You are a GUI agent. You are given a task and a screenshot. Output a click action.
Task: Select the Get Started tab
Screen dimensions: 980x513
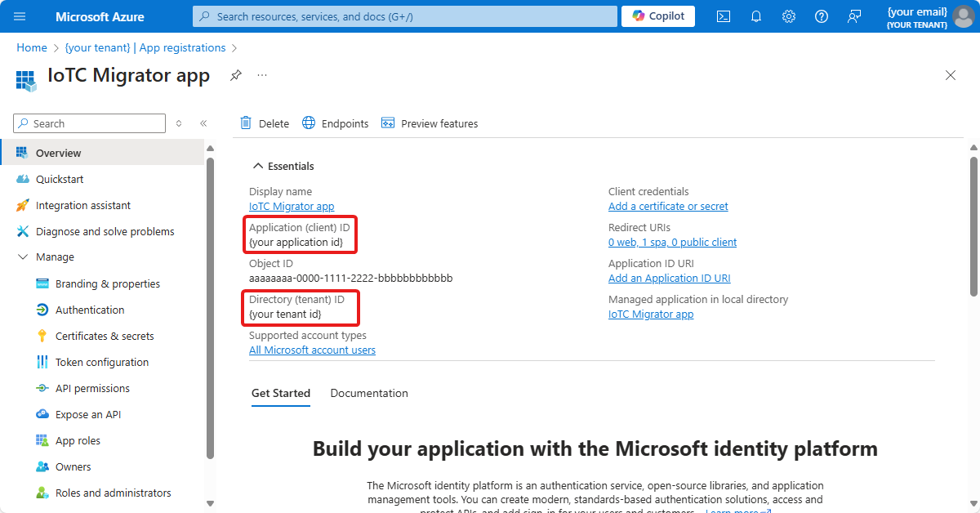pyautogui.click(x=281, y=393)
